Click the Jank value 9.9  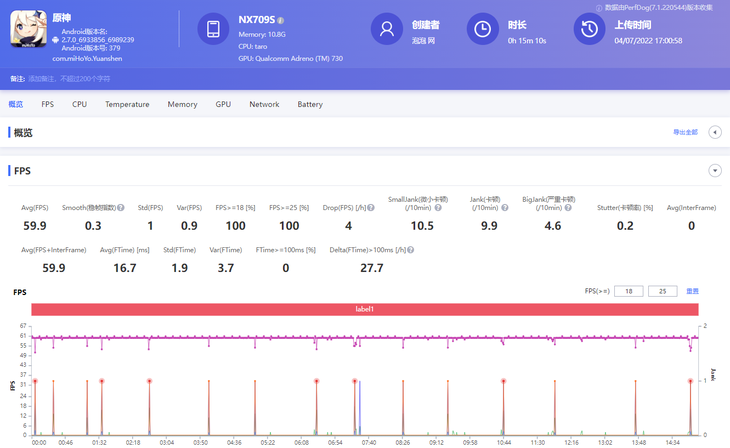click(x=489, y=226)
